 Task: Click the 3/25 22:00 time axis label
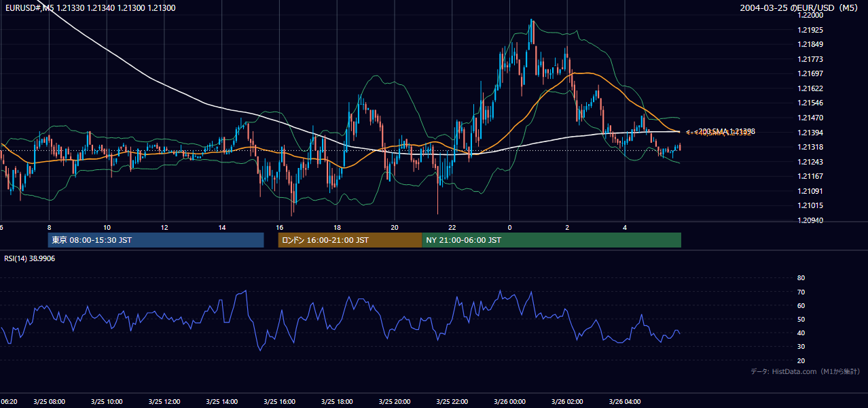[452, 401]
